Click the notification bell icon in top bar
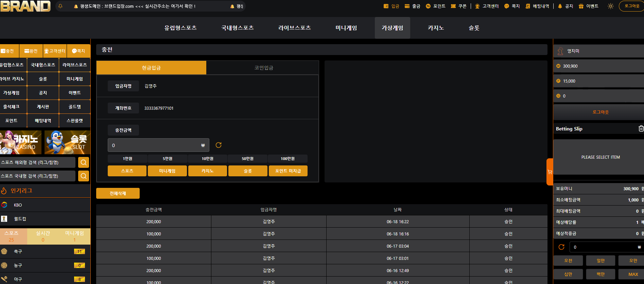Screen dimensions: 644x284 tap(60, 6)
